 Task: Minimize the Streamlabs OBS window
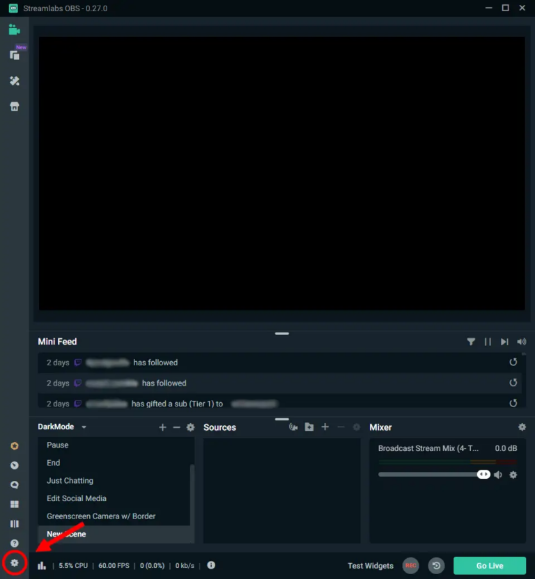tap(489, 8)
